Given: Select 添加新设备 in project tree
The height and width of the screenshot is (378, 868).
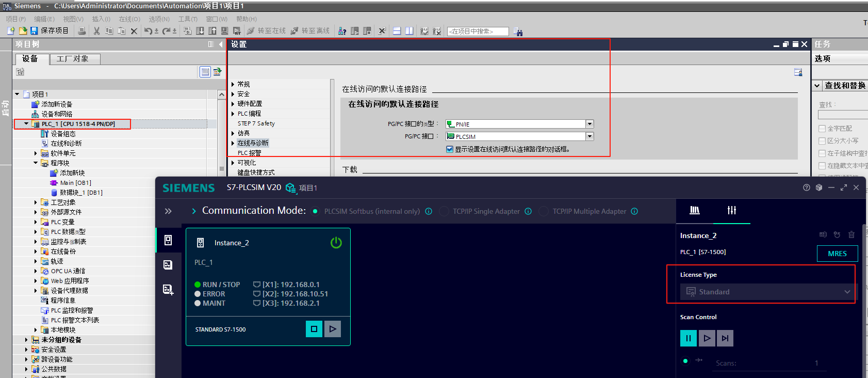Looking at the screenshot, I should (x=52, y=104).
